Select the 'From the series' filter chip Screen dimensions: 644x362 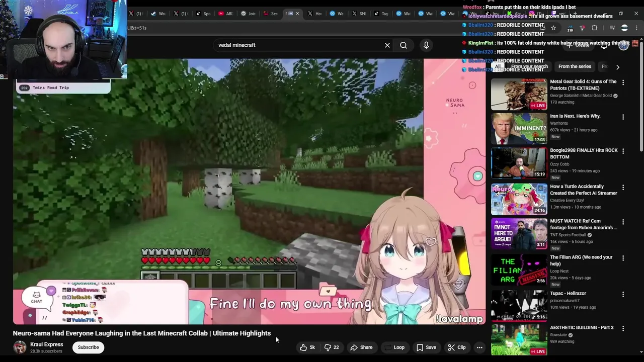pyautogui.click(x=575, y=66)
